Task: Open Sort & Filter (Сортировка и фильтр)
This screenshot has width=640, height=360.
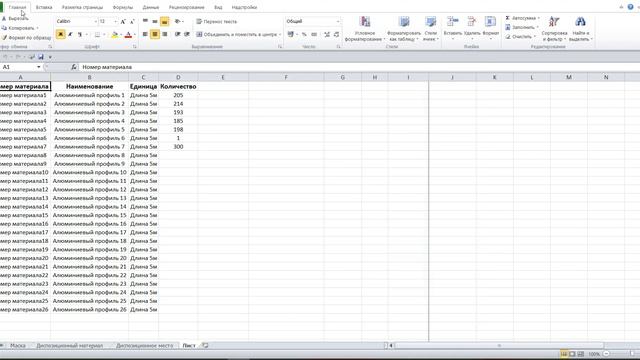Action: pos(554,29)
